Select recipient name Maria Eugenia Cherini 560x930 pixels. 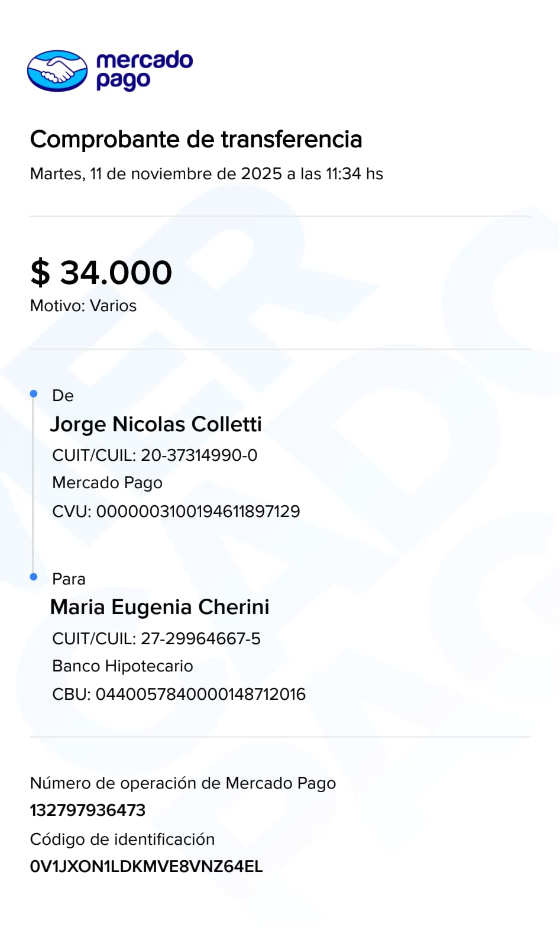coord(160,607)
